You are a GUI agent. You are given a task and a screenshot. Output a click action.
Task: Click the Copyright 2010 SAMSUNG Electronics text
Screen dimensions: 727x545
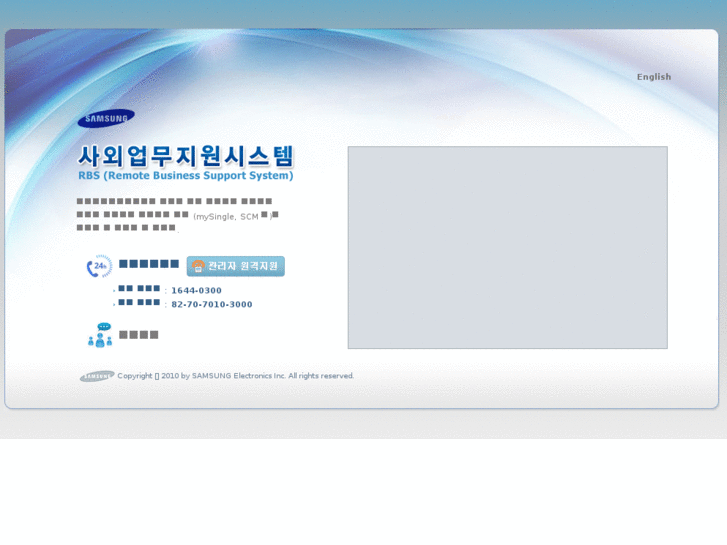pos(236,376)
